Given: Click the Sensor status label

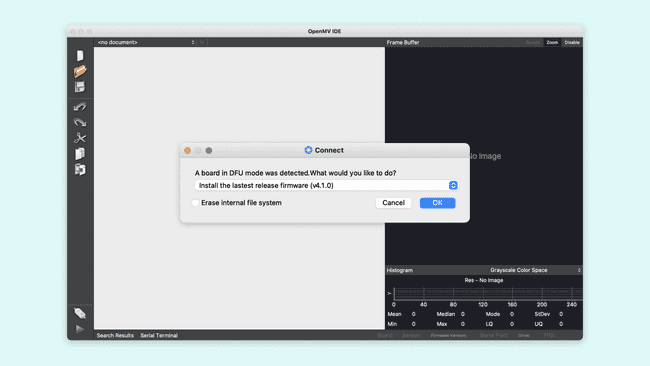Looking at the screenshot, I should (x=411, y=335).
